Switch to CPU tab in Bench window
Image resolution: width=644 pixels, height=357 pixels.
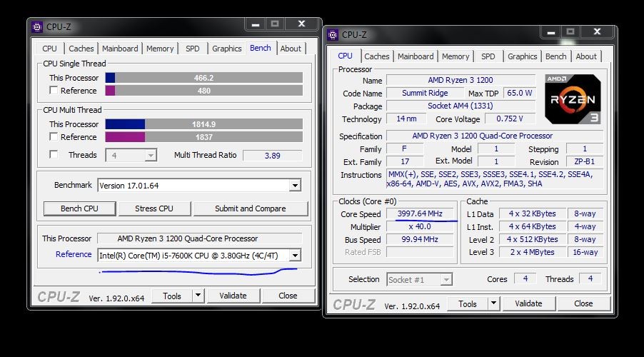pyautogui.click(x=50, y=49)
